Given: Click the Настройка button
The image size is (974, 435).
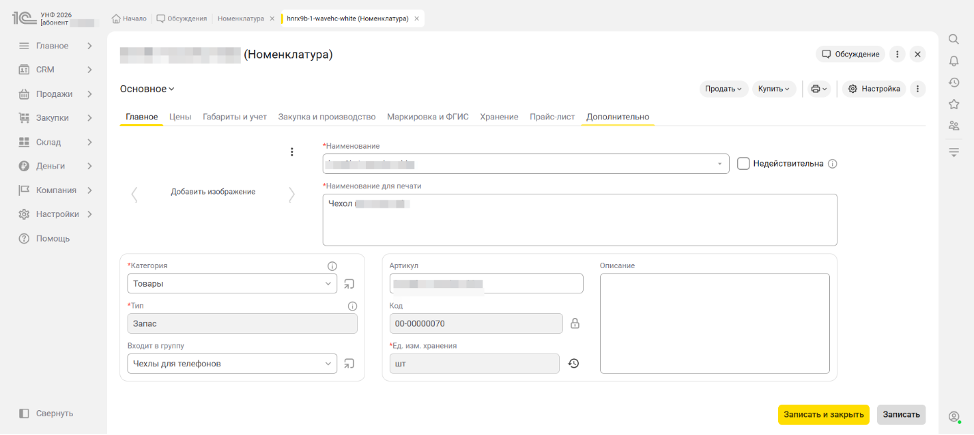Looking at the screenshot, I should click(x=874, y=89).
